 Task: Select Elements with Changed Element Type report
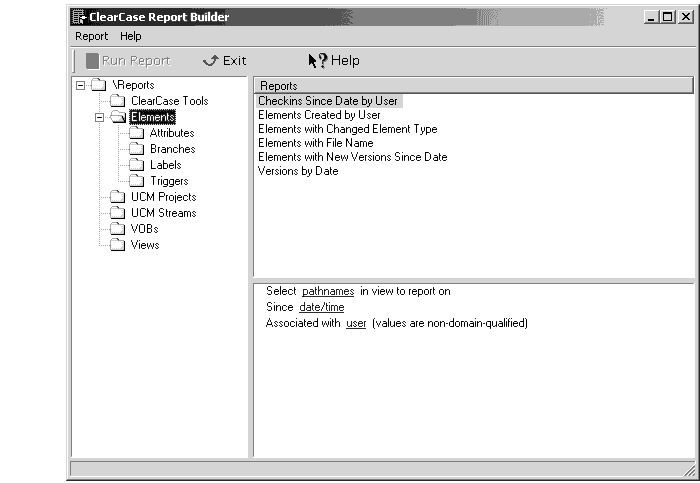click(348, 129)
